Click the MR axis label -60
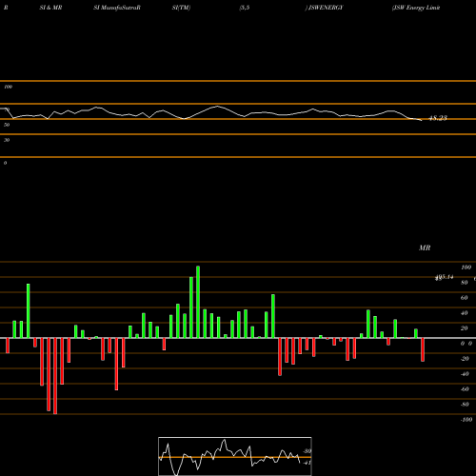Image resolution: width=476 pixels, height=476 pixels. (x=465, y=389)
